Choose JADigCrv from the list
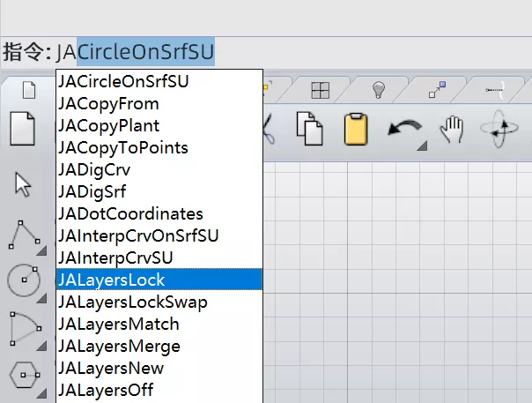Viewport: 532px width, 403px height. [x=159, y=169]
